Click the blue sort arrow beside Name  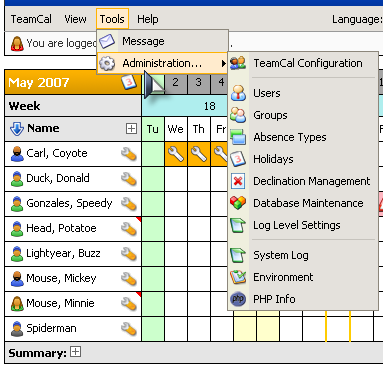(x=17, y=129)
